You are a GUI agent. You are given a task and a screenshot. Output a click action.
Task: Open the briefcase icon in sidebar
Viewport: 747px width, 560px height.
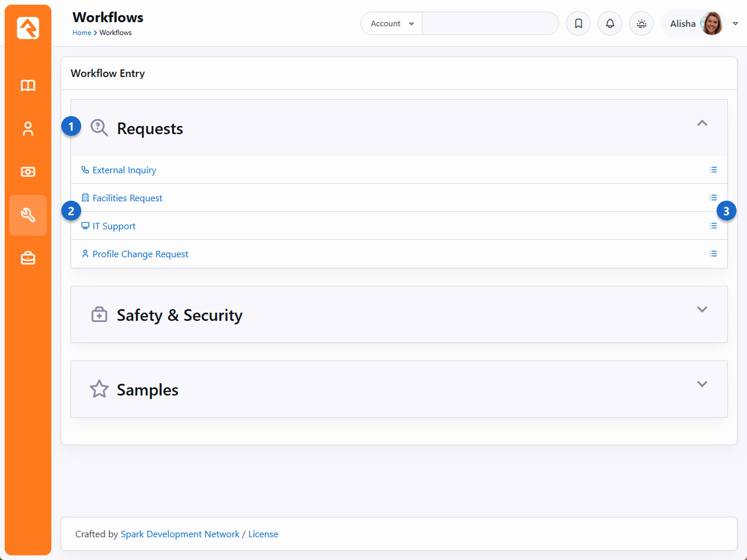click(x=28, y=258)
